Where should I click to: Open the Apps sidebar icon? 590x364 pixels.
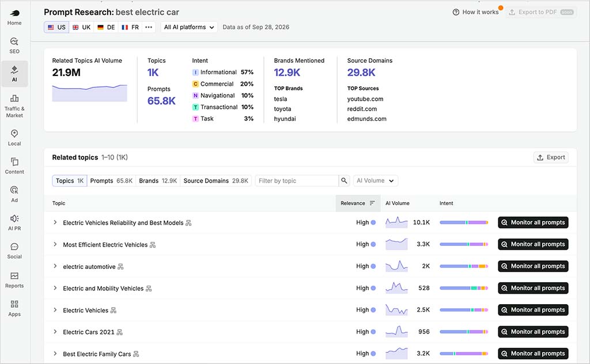point(14,308)
